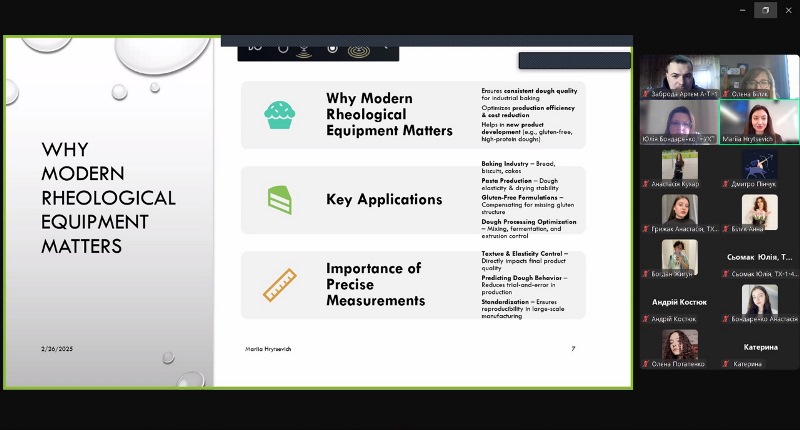Screen dimensions: 800x430
Task: Click the large Сьомак Юлія, Т... display name
Action: tap(760, 257)
